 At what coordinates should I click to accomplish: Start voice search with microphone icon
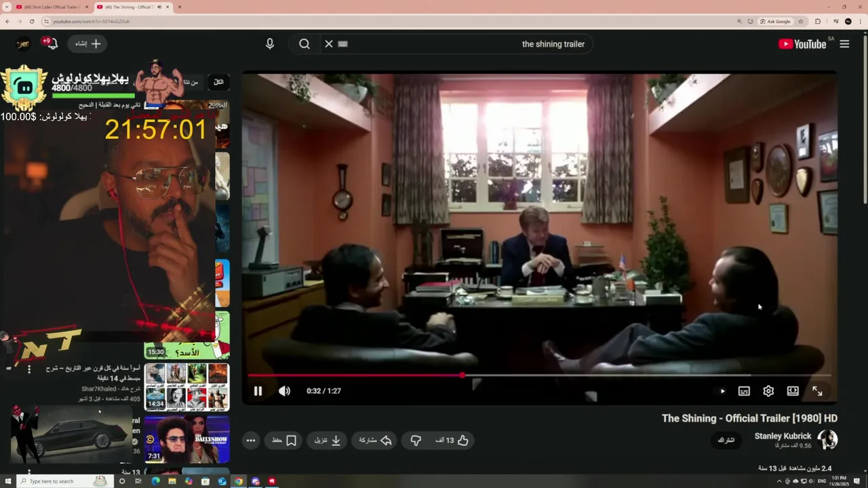pyautogui.click(x=270, y=44)
